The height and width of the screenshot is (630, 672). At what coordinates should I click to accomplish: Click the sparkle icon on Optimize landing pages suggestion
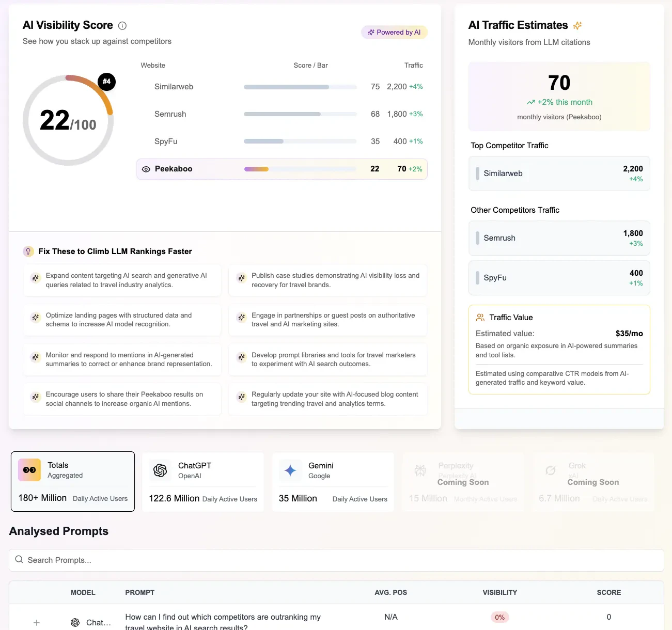click(36, 318)
